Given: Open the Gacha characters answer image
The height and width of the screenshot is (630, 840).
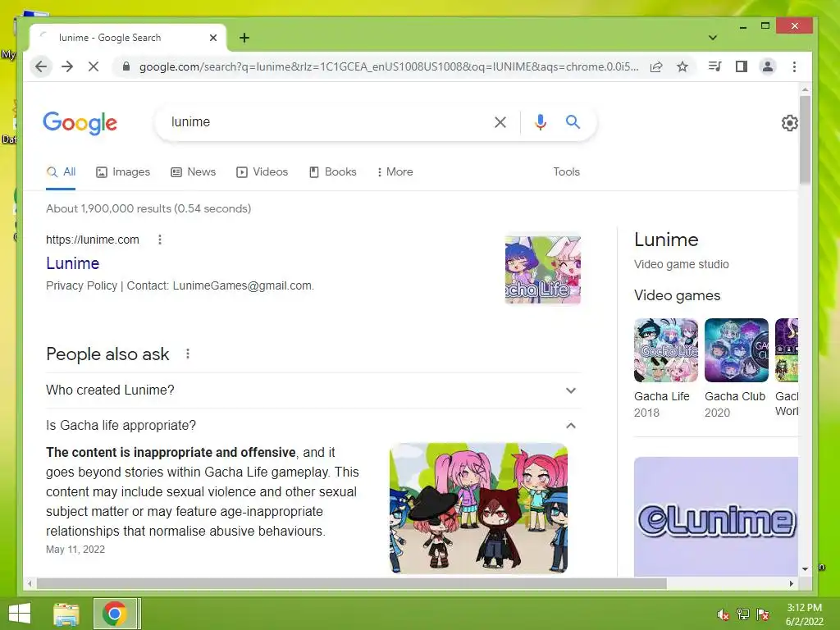Looking at the screenshot, I should [478, 508].
